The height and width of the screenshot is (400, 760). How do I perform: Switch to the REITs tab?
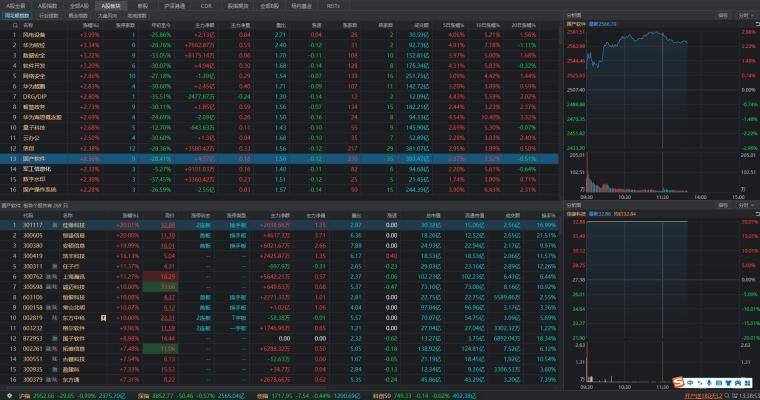333,6
